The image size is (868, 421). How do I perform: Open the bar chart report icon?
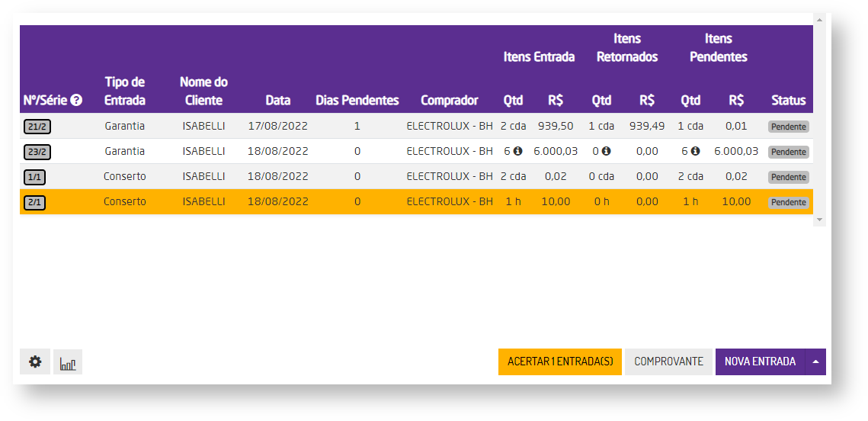pyautogui.click(x=68, y=362)
